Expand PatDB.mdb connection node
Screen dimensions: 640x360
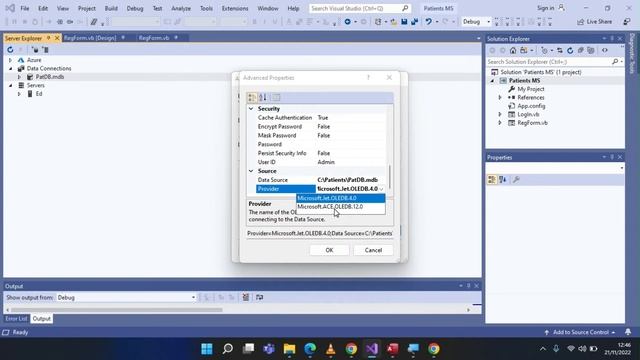point(19,77)
